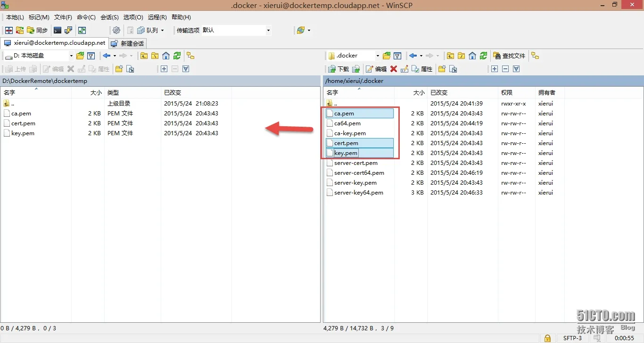
Task: Click local panel directory tree icon
Action: (x=190, y=56)
